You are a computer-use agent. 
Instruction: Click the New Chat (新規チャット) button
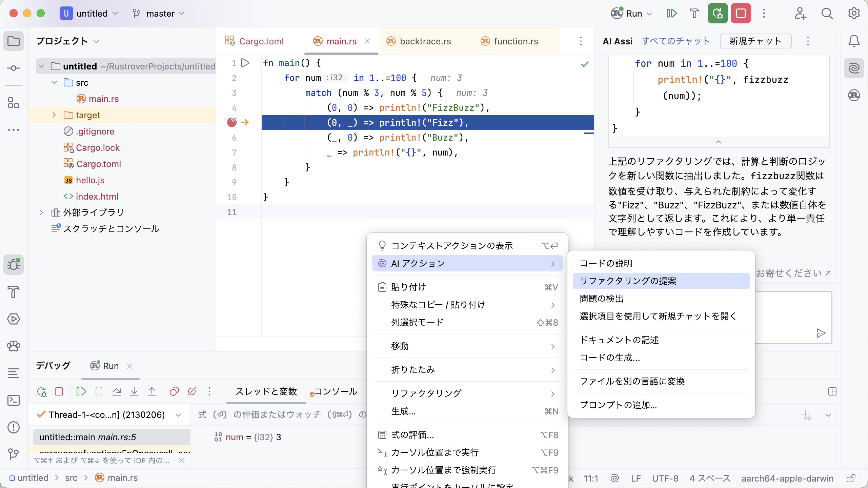[x=755, y=41]
